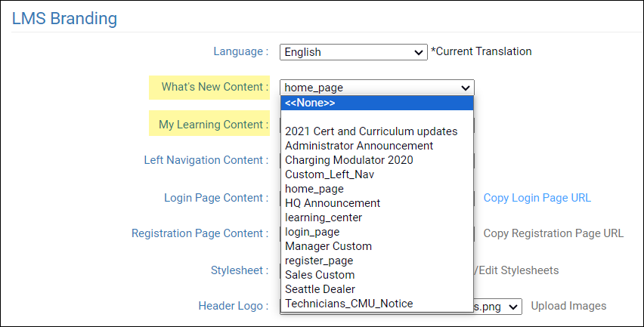Pick login_page option in list

point(312,232)
